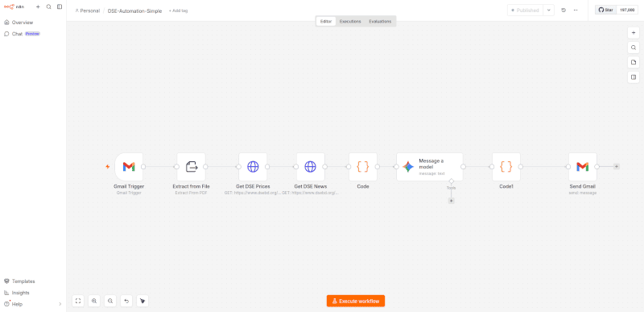
Task: Add a sticky note with note icon
Action: 634,62
